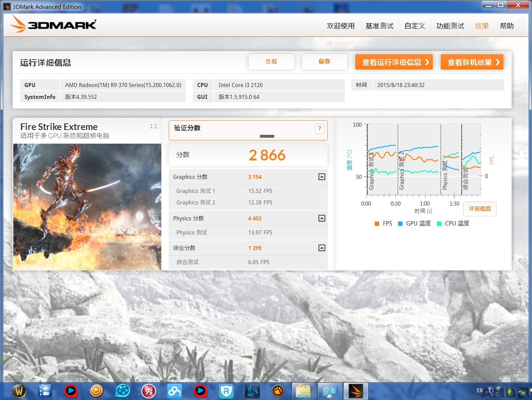Image resolution: width=532 pixels, height=400 pixels.
Task: Click the Fire Strike Extreme preview image
Action: (x=87, y=207)
